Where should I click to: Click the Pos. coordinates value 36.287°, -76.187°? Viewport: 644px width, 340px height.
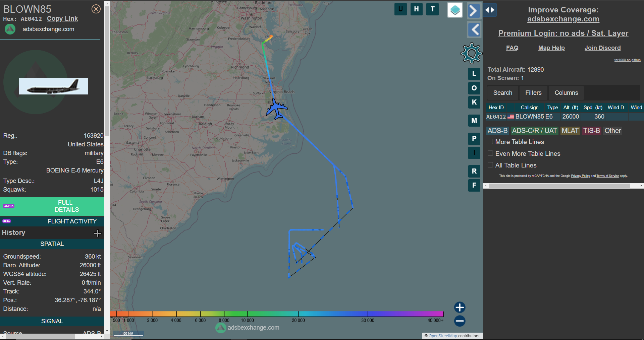coord(78,300)
